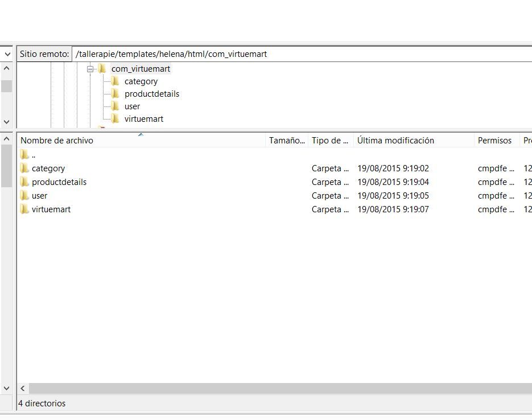
Task: Select virtuemart row in file list
Action: point(274,209)
